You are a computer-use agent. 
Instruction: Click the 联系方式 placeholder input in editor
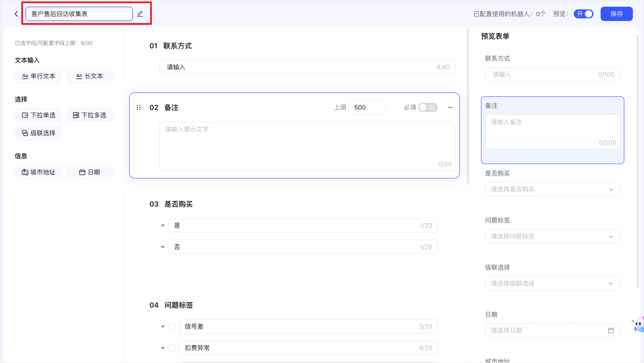(x=307, y=67)
